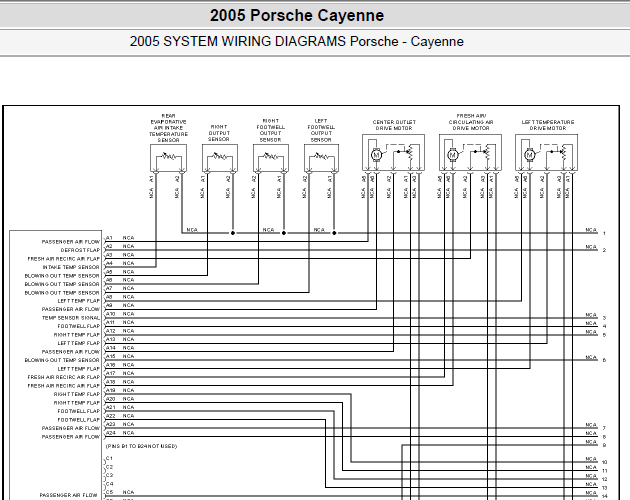Click wire continuation number 1 at right edge

604,233
